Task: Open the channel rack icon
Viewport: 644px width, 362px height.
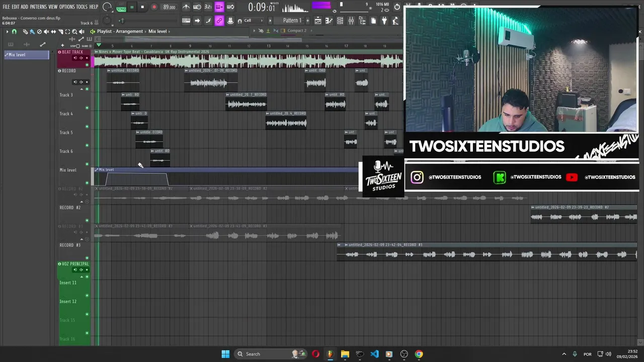Action: point(340,21)
